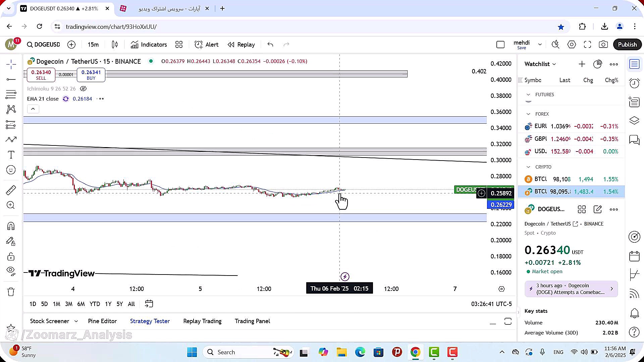This screenshot has height=362, width=644.
Task: Click the compare or add symbol plus icon
Action: (71, 45)
